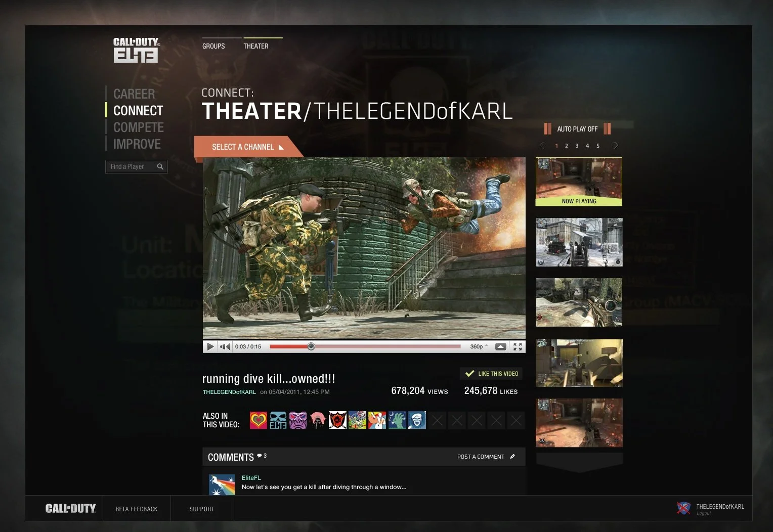773x532 pixels.
Task: Click the play button in video player
Action: click(210, 346)
